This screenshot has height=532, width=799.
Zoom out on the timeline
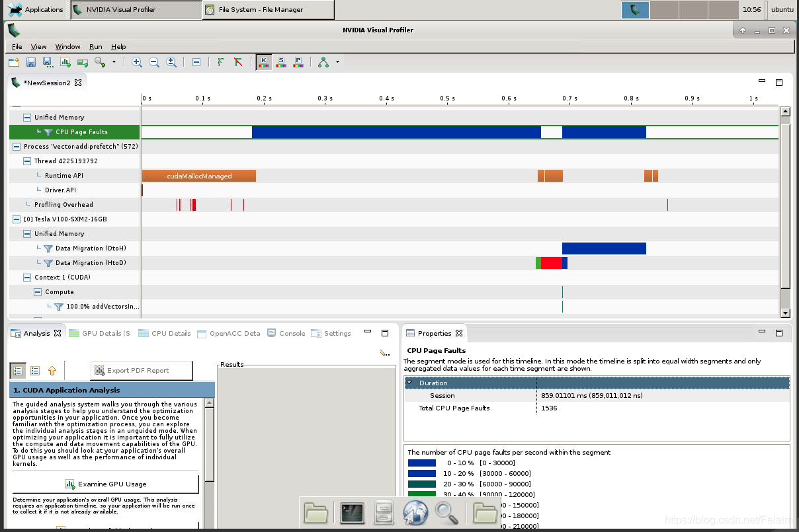(154, 62)
